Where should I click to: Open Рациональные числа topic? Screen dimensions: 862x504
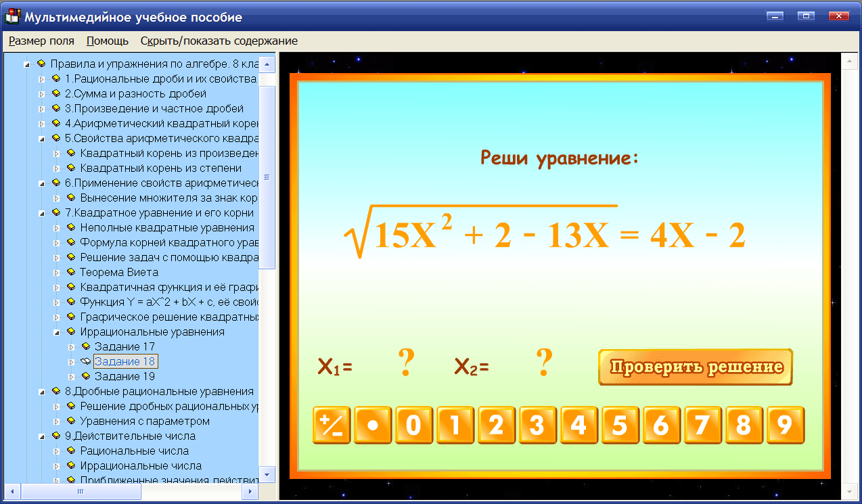point(134,451)
